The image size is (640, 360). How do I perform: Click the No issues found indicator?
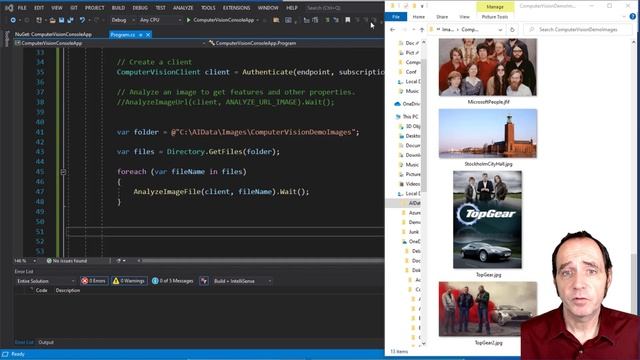pos(67,261)
